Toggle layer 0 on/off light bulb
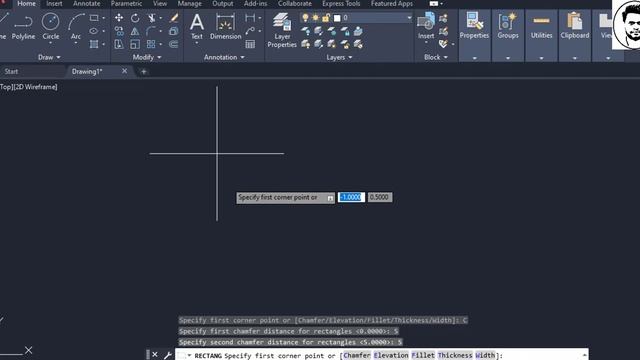Viewport: 640px width, 360px height. tap(305, 18)
